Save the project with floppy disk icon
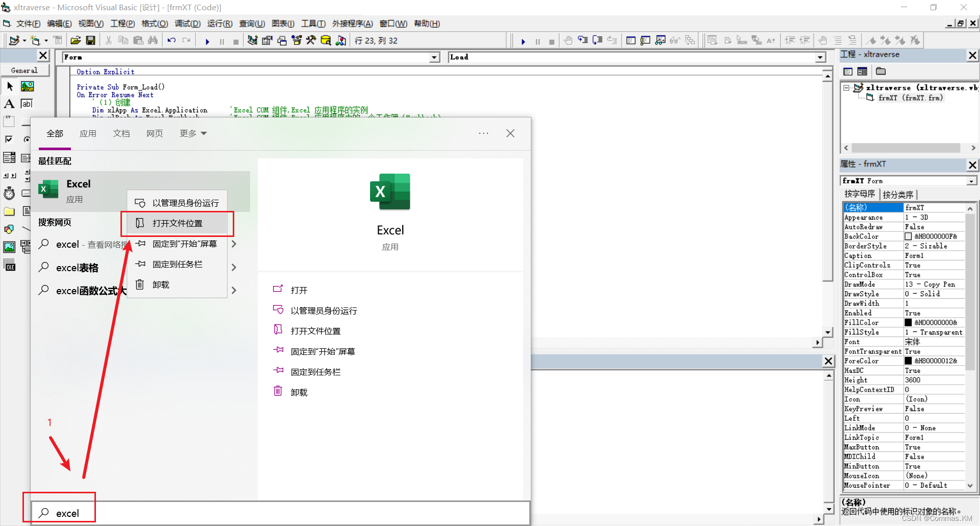The height and width of the screenshot is (526, 980). pos(90,40)
